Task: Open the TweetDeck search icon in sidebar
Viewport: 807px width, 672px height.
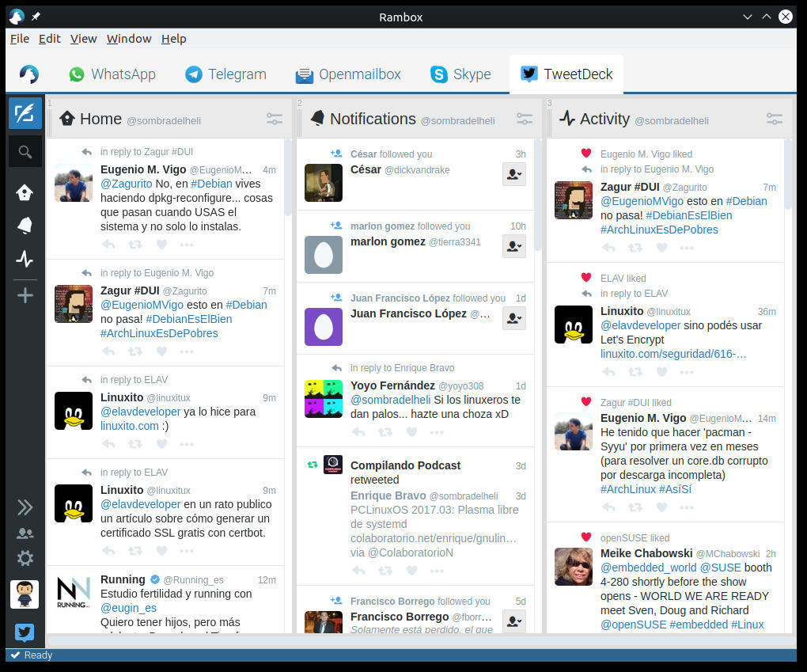Action: [25, 152]
